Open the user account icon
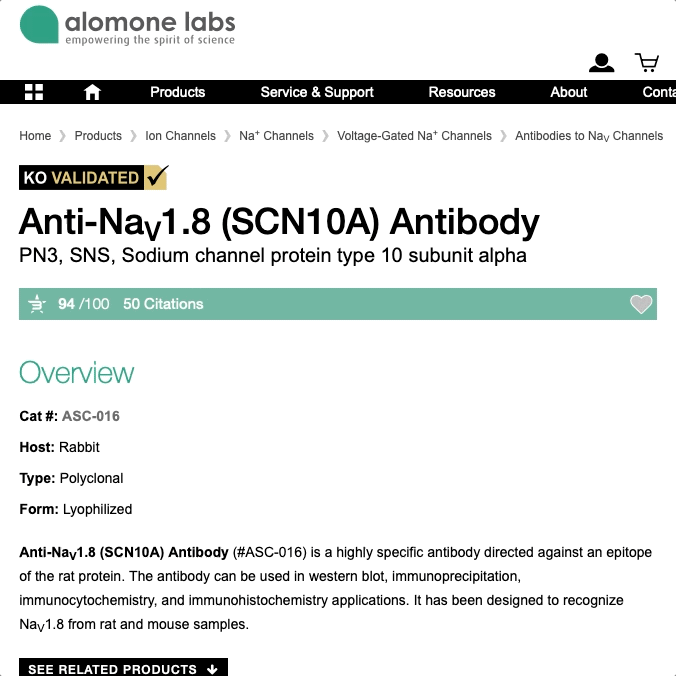 tap(601, 64)
